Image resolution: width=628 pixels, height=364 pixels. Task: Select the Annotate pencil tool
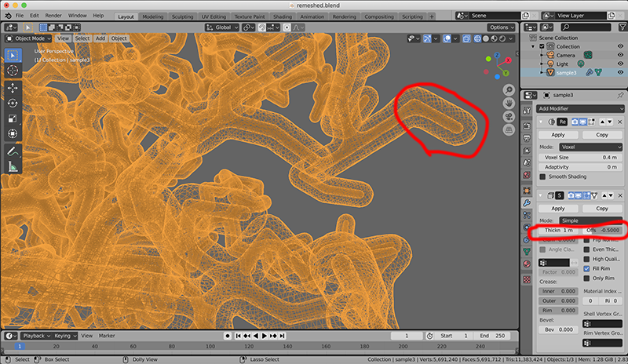(13, 151)
